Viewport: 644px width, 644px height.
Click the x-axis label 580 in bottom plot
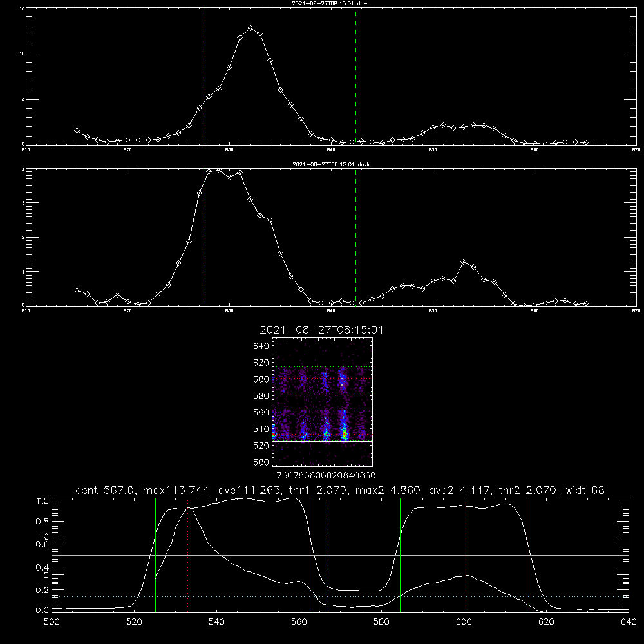click(381, 622)
